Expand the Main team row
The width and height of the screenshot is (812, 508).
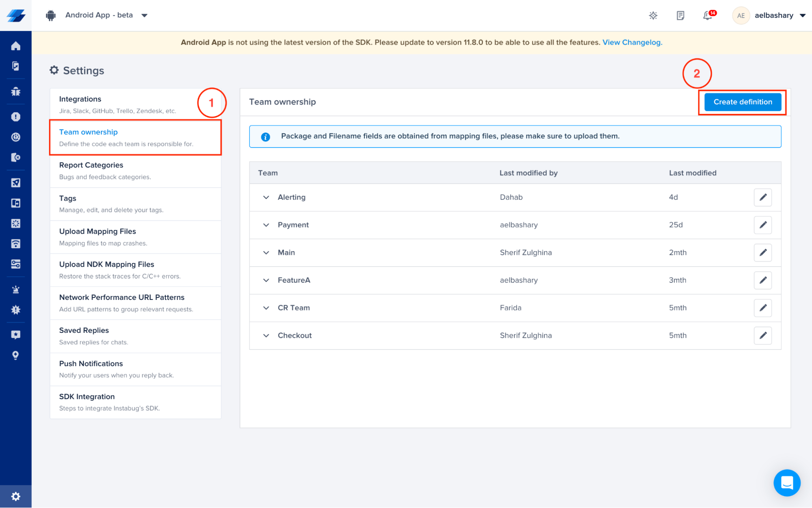pyautogui.click(x=266, y=252)
